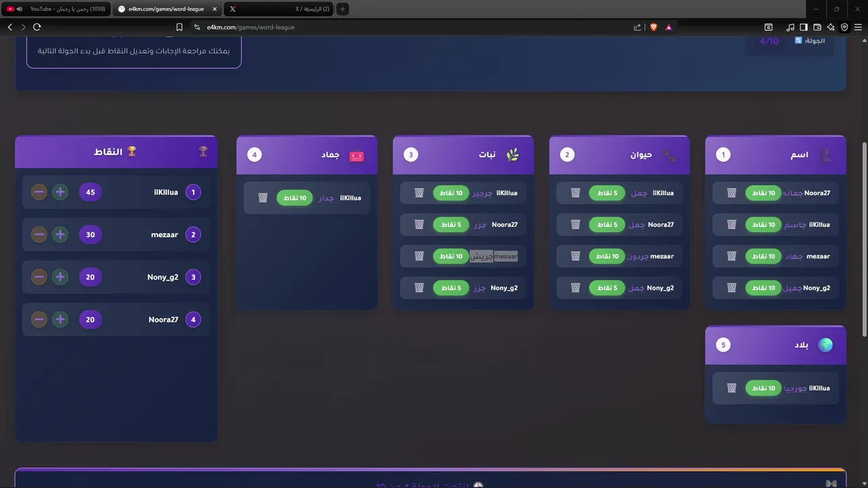Decrease iiKillua's score with the minus
This screenshot has width=868, height=488.
pos(39,192)
